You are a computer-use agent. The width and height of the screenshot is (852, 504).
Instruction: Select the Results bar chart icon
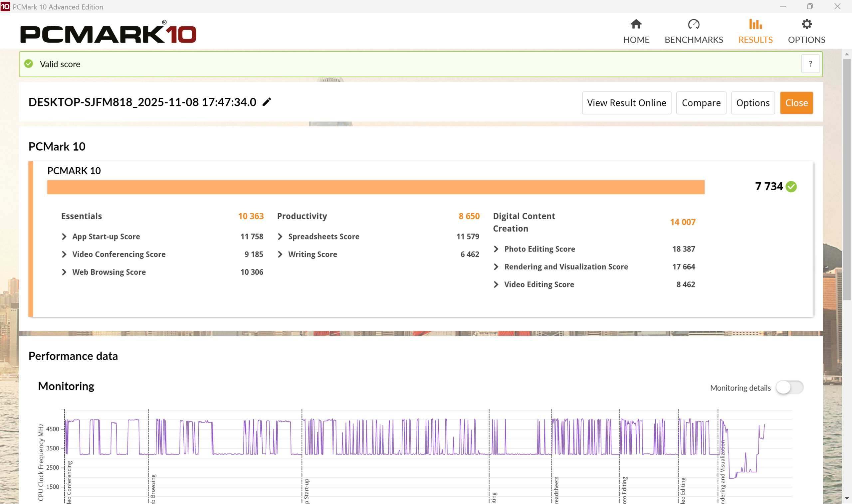(x=755, y=25)
